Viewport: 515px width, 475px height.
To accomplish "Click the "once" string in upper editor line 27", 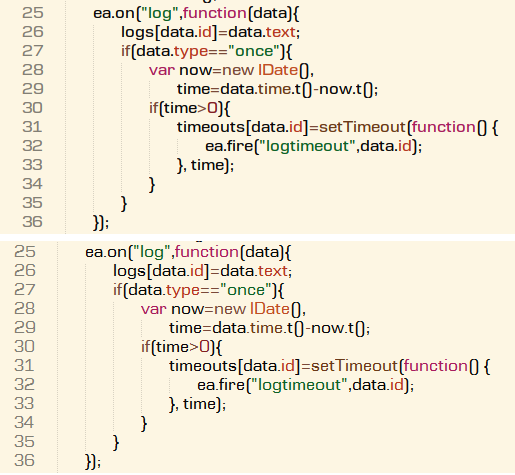I will 254,51.
